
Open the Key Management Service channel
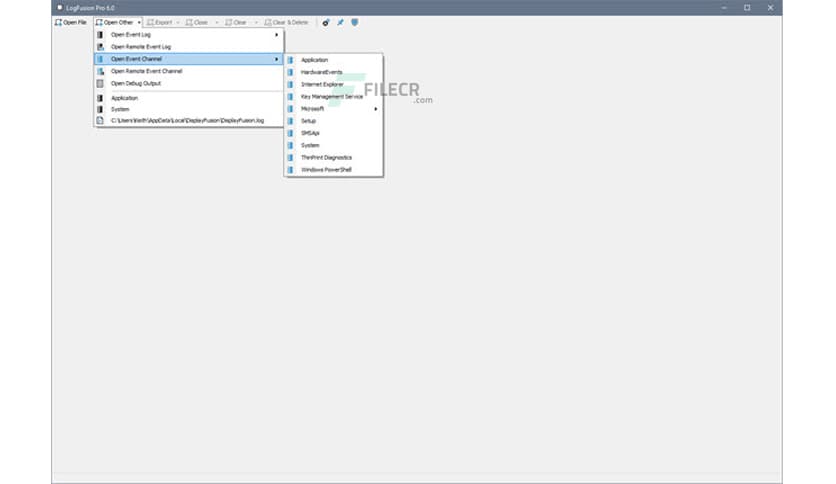pos(334,97)
